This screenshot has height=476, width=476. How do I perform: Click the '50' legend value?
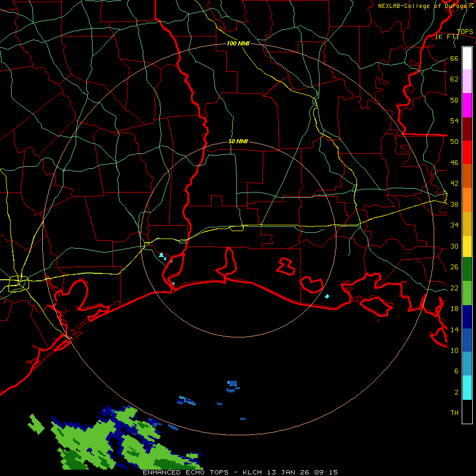click(454, 142)
